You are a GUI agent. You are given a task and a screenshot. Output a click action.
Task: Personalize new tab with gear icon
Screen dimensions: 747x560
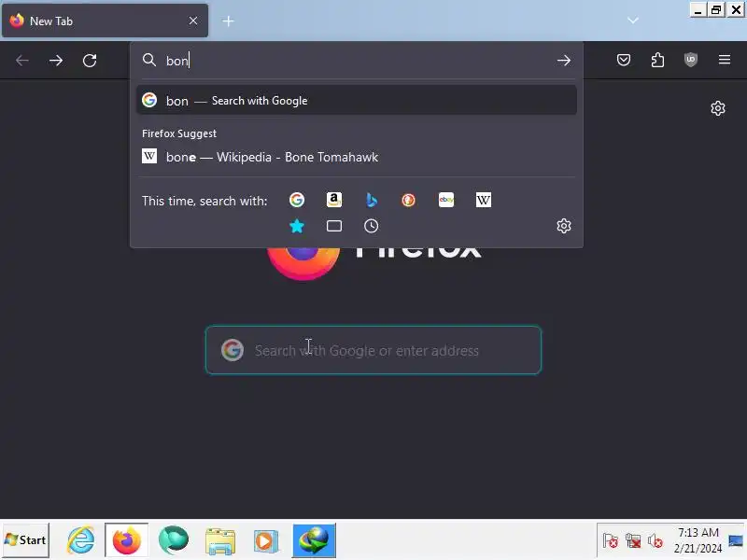point(718,108)
